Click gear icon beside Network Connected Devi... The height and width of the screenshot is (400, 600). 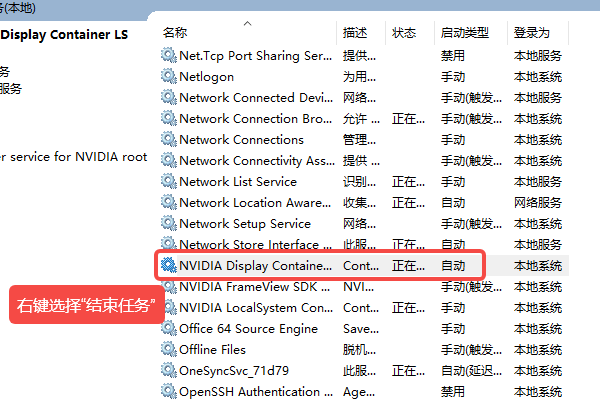coord(168,97)
